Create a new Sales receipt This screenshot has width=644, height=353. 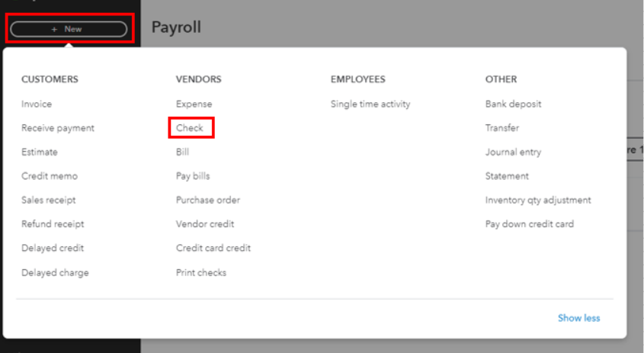49,200
